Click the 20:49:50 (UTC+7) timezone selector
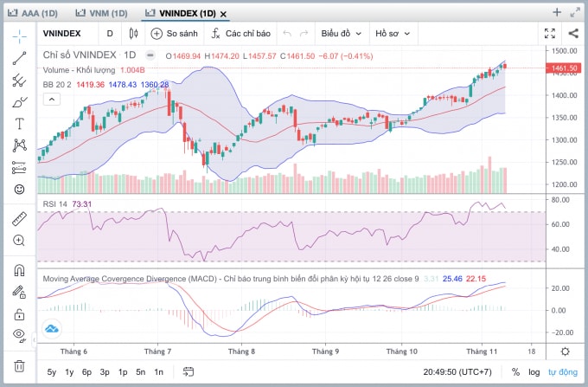The height and width of the screenshot is (387, 588). pos(457,372)
